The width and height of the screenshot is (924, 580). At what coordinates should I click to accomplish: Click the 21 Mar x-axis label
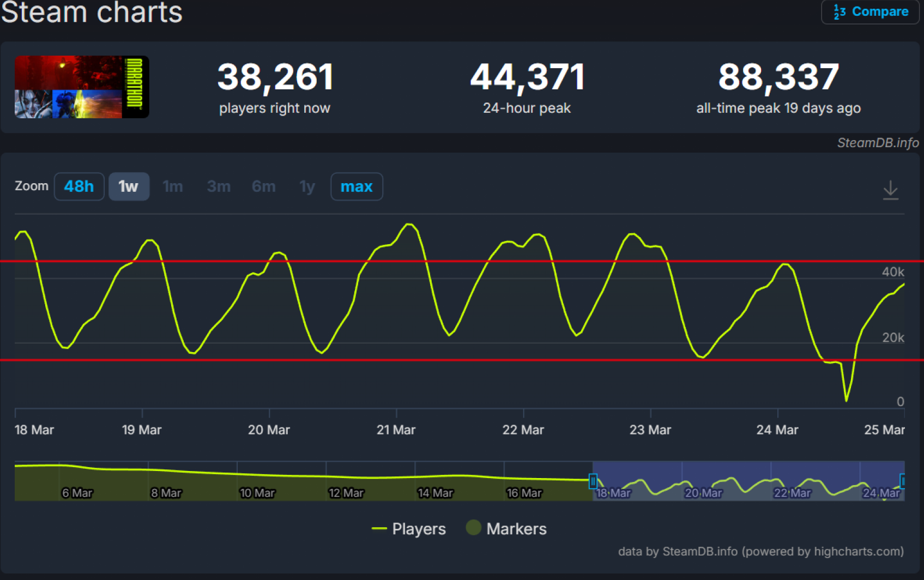[x=396, y=430]
